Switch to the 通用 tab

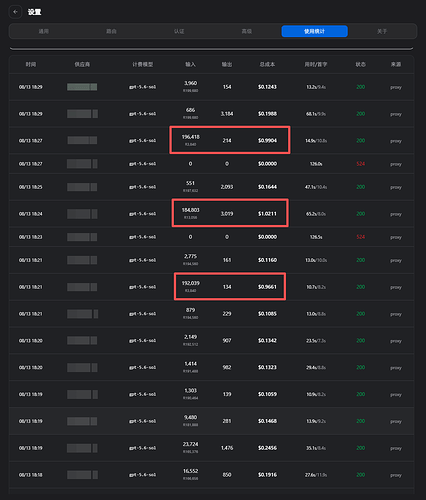[x=44, y=31]
